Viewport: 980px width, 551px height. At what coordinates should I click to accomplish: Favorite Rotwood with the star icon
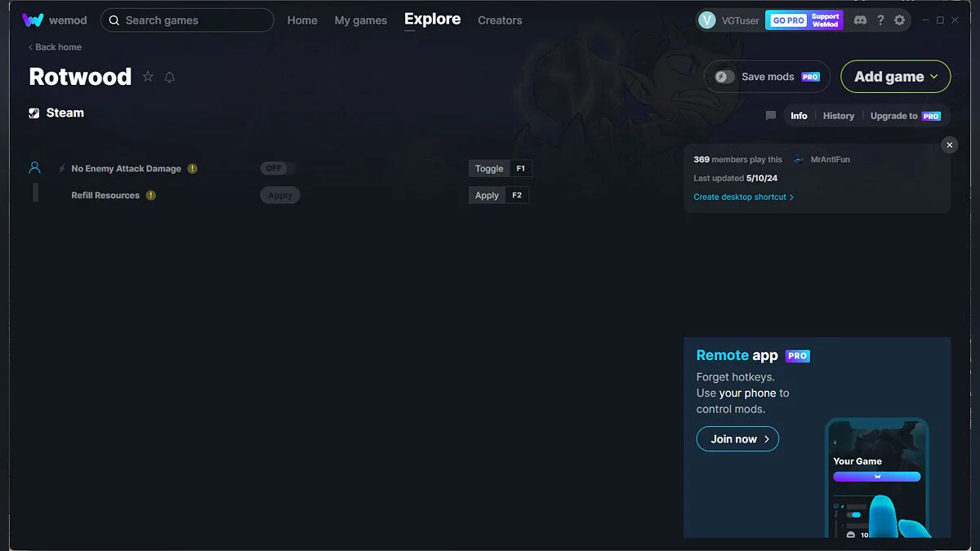click(148, 77)
